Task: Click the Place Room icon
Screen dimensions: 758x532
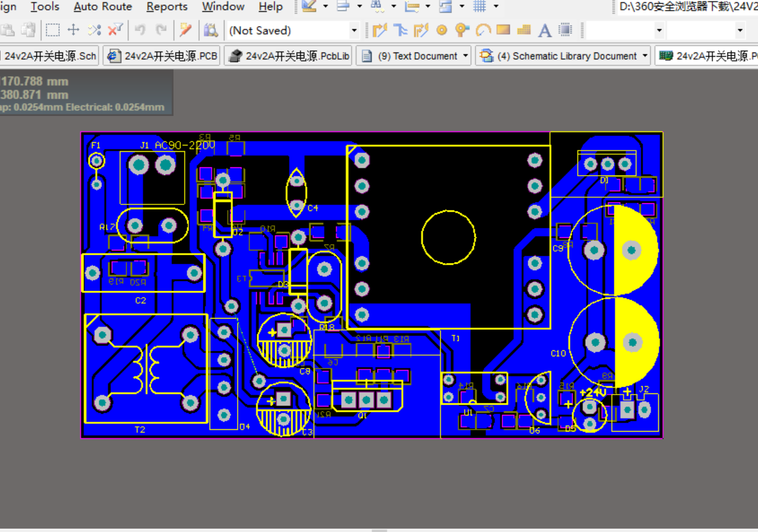Action: pyautogui.click(x=446, y=7)
